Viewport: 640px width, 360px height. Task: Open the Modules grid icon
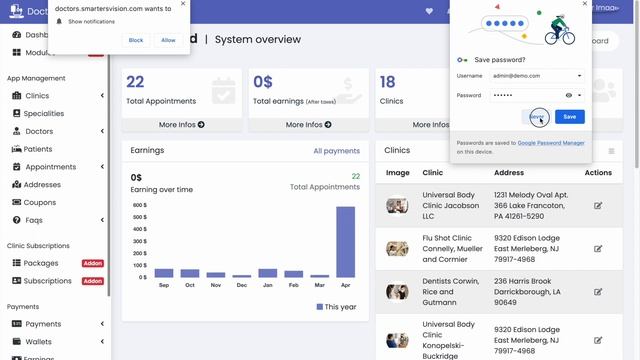tap(16, 52)
